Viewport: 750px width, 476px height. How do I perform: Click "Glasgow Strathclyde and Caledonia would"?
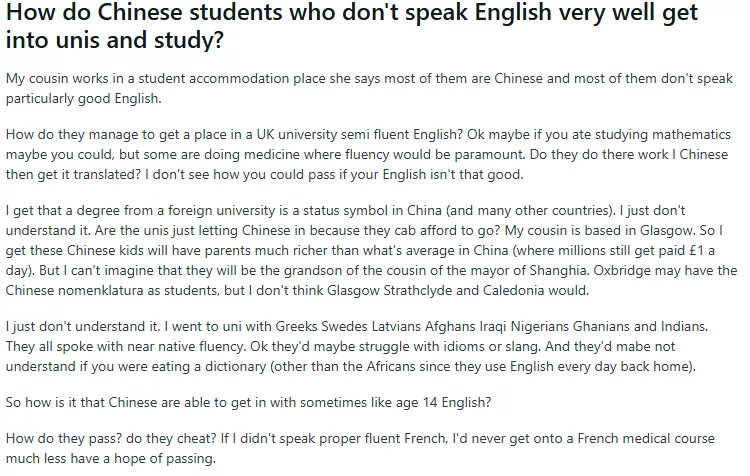457,290
